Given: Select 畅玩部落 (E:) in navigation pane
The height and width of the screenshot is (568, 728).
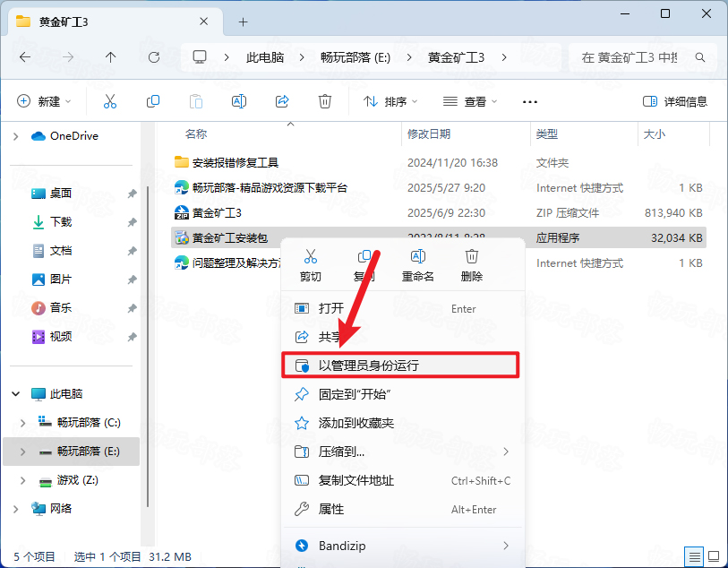Looking at the screenshot, I should click(x=72, y=452).
